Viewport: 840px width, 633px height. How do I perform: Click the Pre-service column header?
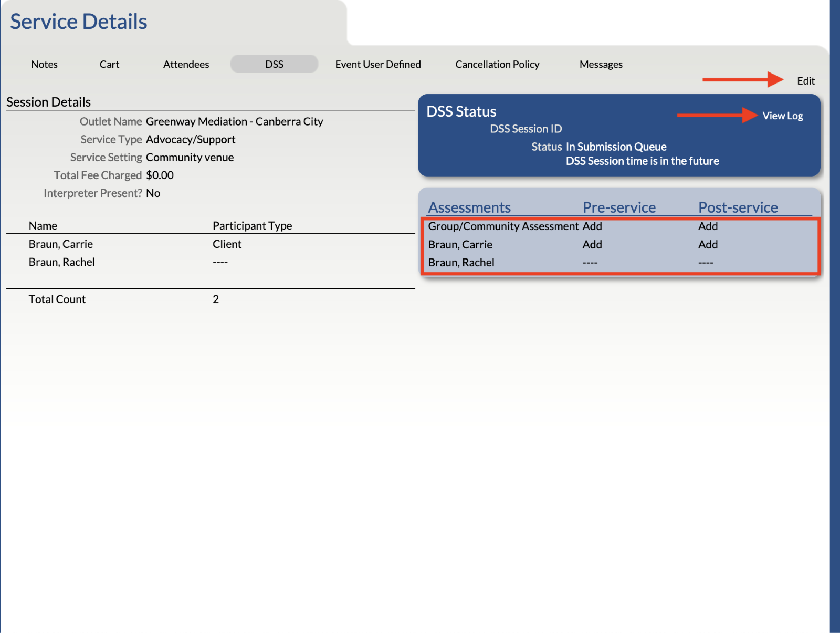pos(619,207)
